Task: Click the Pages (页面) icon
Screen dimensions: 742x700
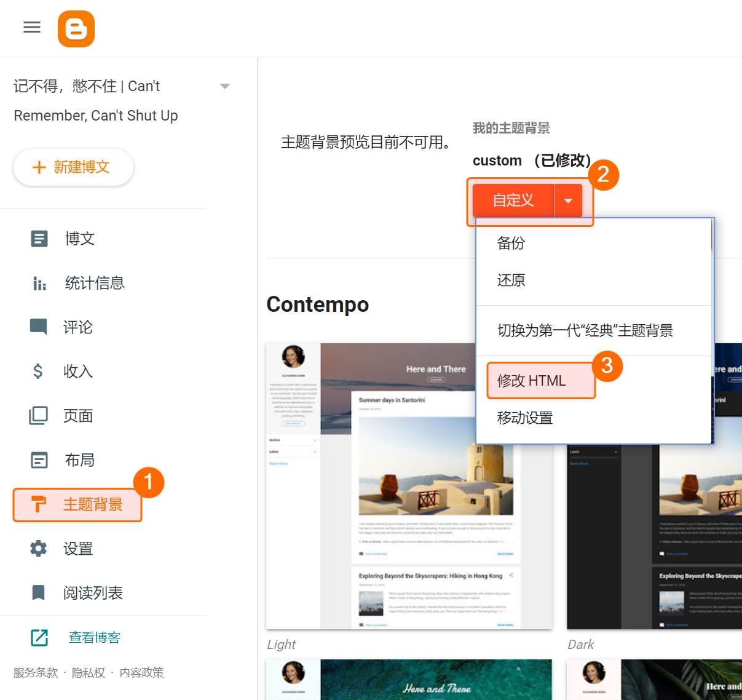Action: click(39, 416)
